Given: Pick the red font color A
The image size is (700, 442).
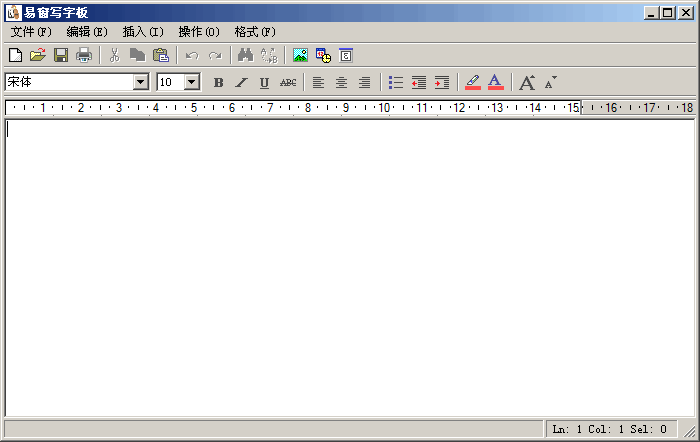Looking at the screenshot, I should click(x=495, y=82).
